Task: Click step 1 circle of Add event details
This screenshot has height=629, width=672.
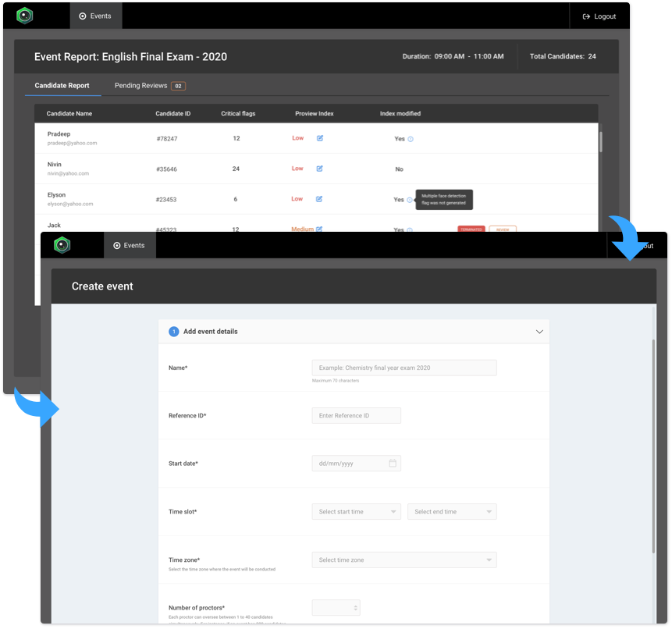Action: pos(173,332)
